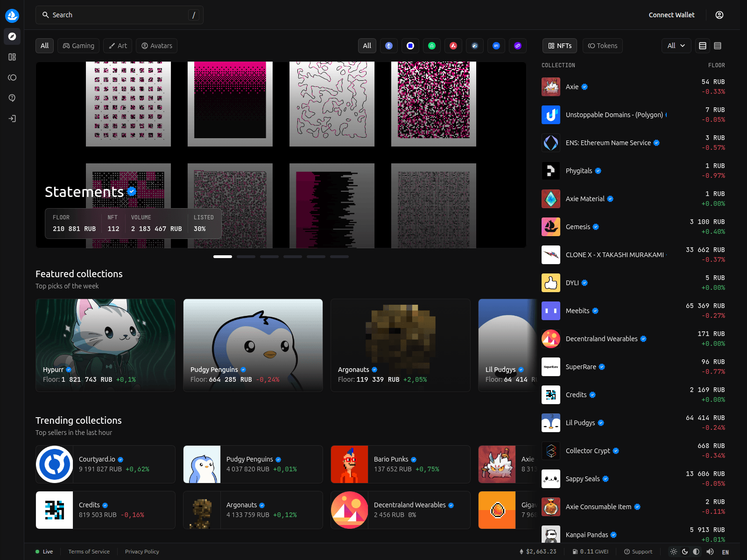Viewport: 747px width, 560px height.
Task: Open the Discover compass icon in sidebar
Action: [12, 36]
